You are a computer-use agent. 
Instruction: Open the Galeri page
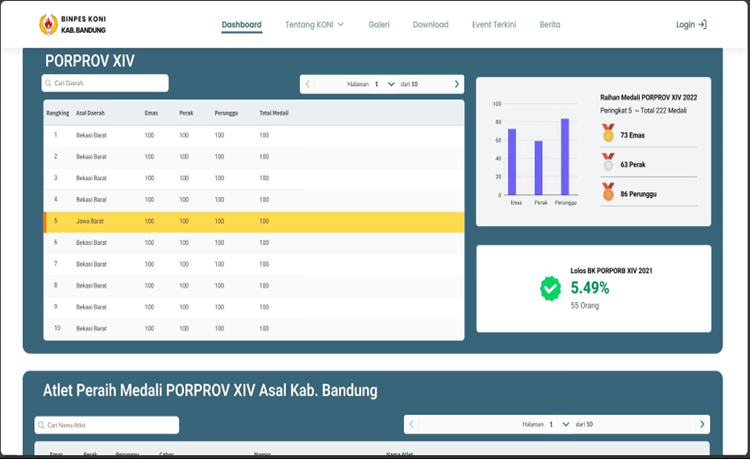tap(379, 24)
